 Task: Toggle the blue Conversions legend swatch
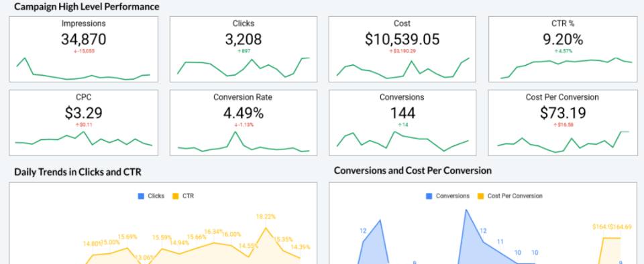click(x=429, y=196)
